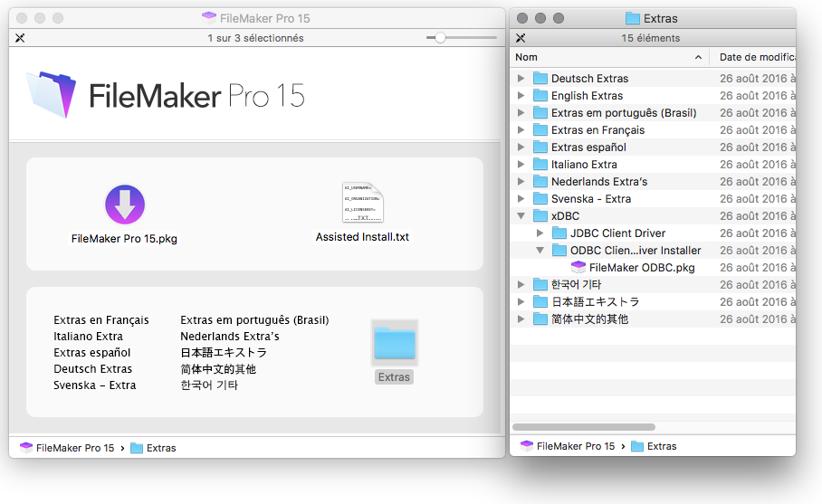The height and width of the screenshot is (504, 822).
Task: Expand the 简体中文的其他 folder
Action: point(521,319)
